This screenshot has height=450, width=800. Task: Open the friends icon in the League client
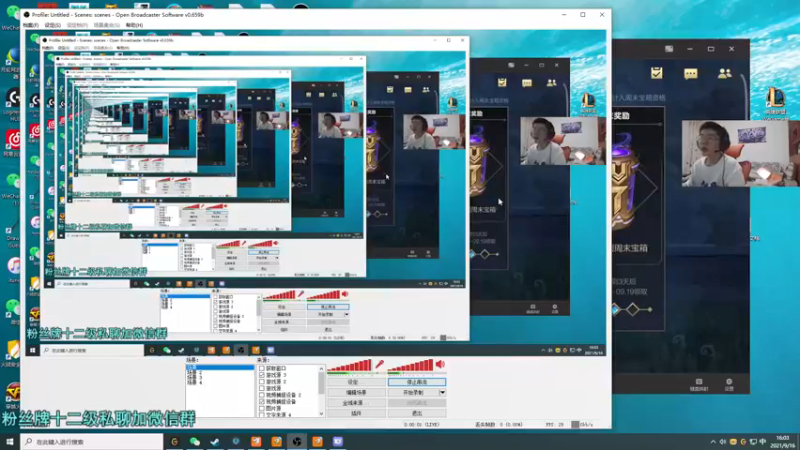point(724,73)
